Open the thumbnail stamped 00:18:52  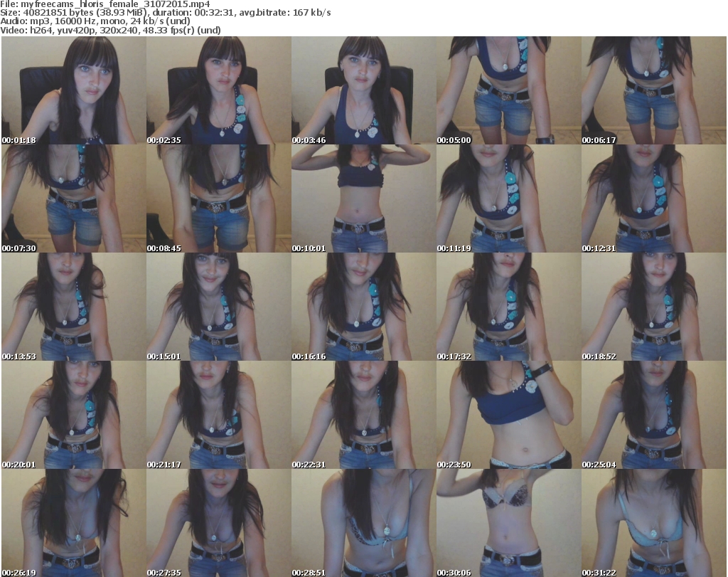(654, 307)
